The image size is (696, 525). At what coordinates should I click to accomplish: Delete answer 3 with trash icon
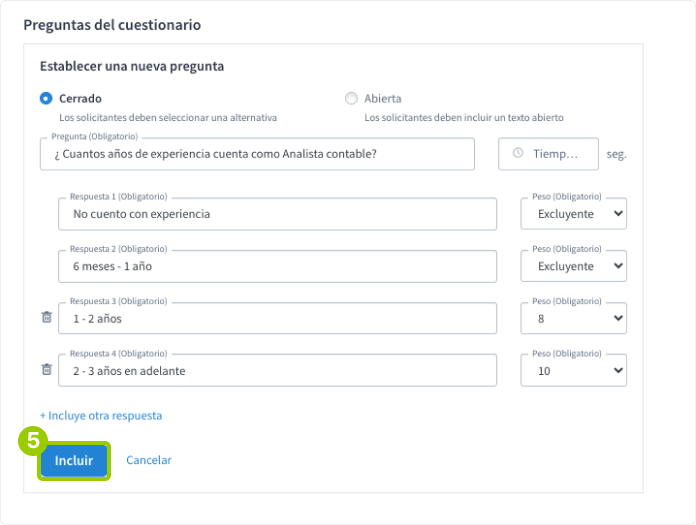tap(46, 318)
